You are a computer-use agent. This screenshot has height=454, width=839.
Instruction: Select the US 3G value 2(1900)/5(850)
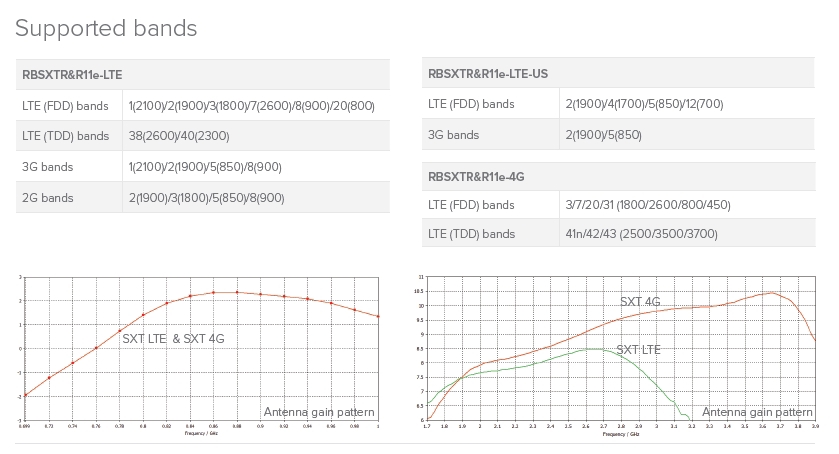pos(603,135)
